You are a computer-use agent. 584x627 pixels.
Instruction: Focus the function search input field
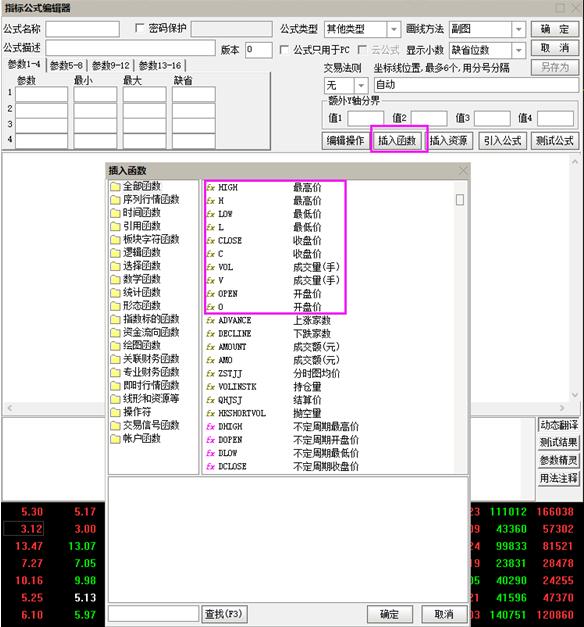coord(154,614)
